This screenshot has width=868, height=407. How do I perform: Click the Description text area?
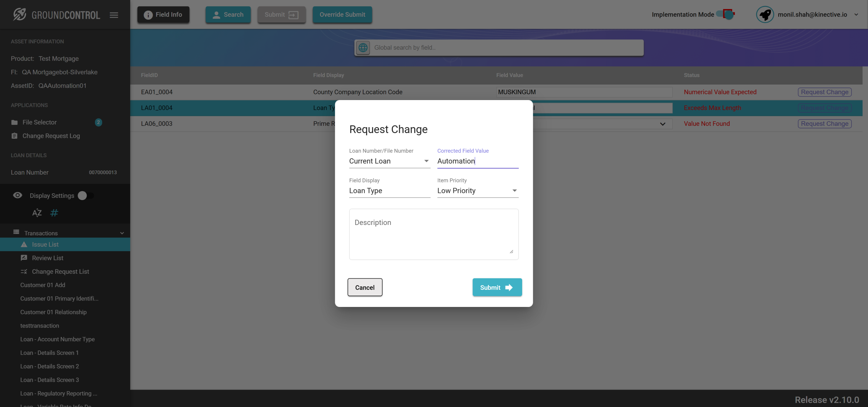tap(433, 234)
